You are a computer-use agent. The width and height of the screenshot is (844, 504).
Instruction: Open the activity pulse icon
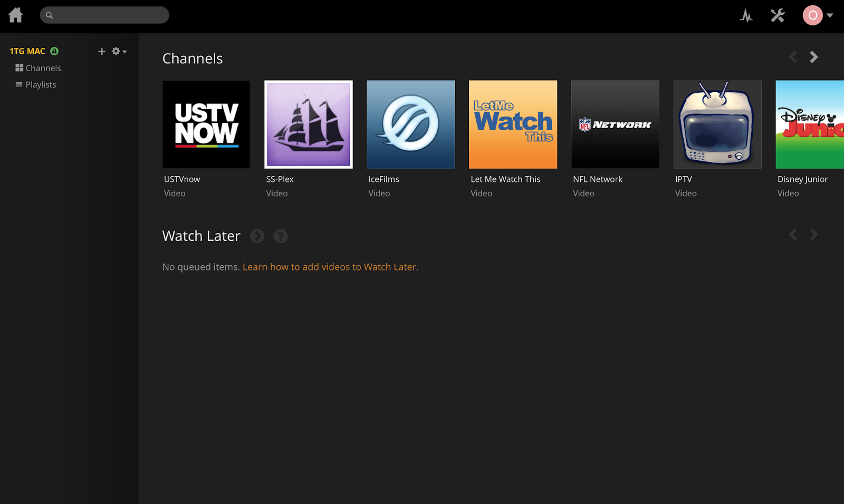(746, 15)
